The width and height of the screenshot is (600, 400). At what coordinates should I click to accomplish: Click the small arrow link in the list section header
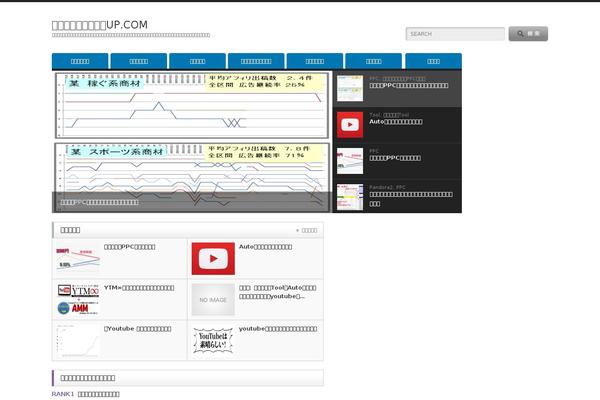click(x=307, y=230)
